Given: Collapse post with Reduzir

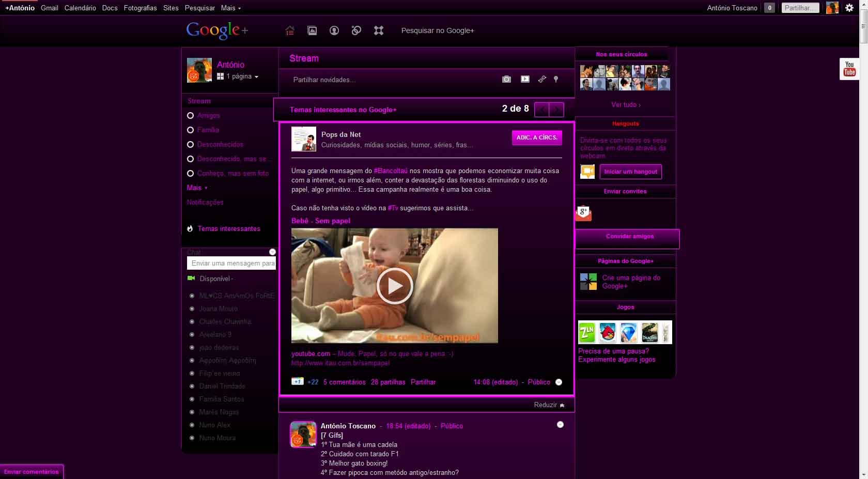Looking at the screenshot, I should coord(549,405).
